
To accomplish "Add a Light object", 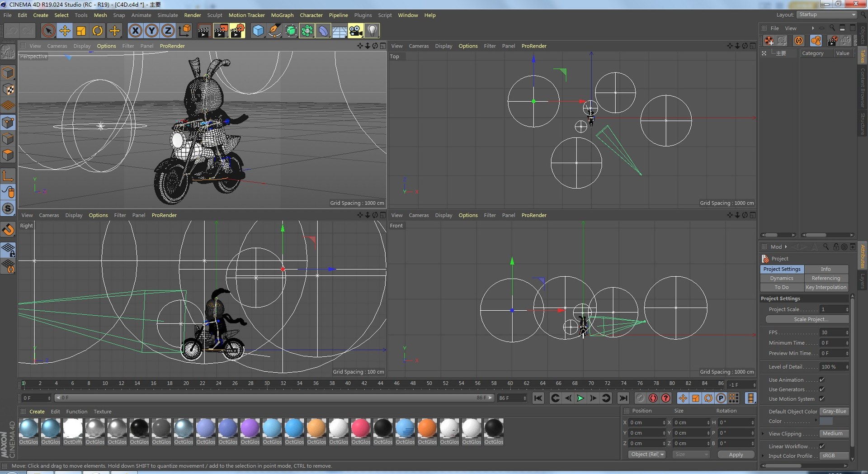I will [372, 31].
